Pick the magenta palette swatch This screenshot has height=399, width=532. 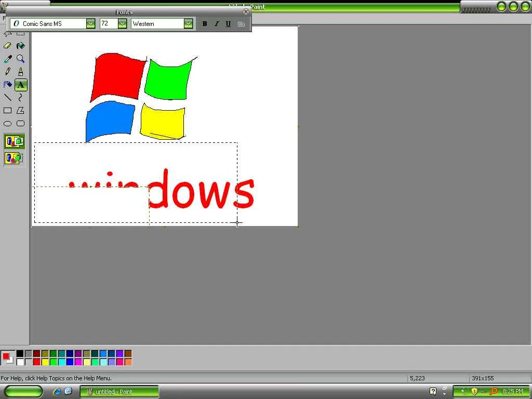pos(78,362)
